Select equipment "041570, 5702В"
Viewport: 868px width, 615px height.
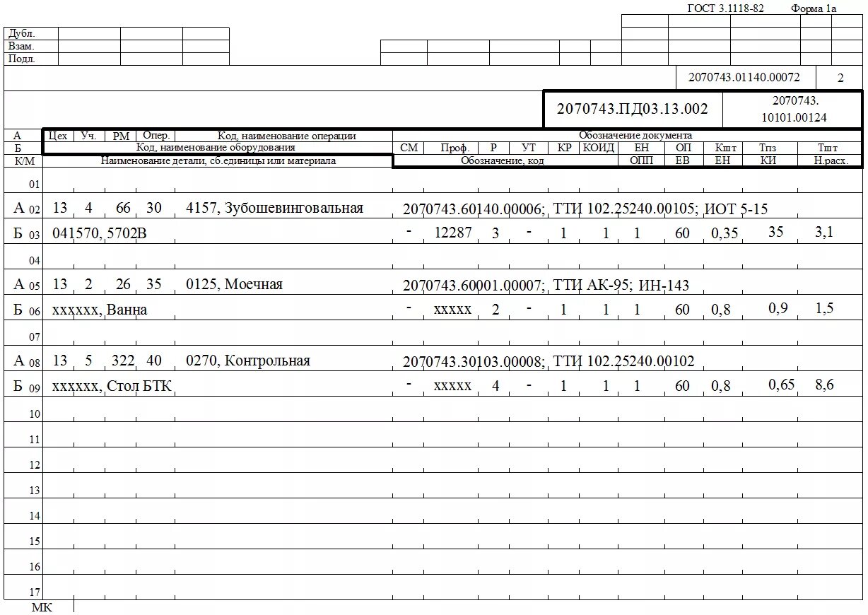click(99, 233)
